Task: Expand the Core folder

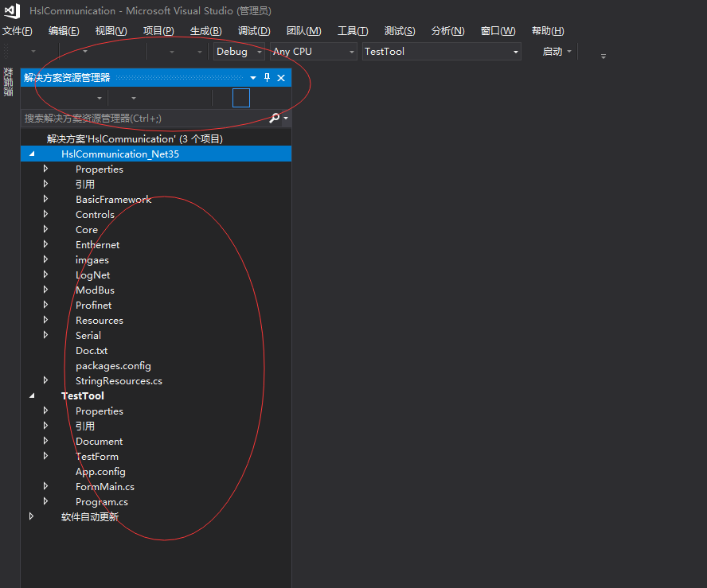Action: coord(45,229)
